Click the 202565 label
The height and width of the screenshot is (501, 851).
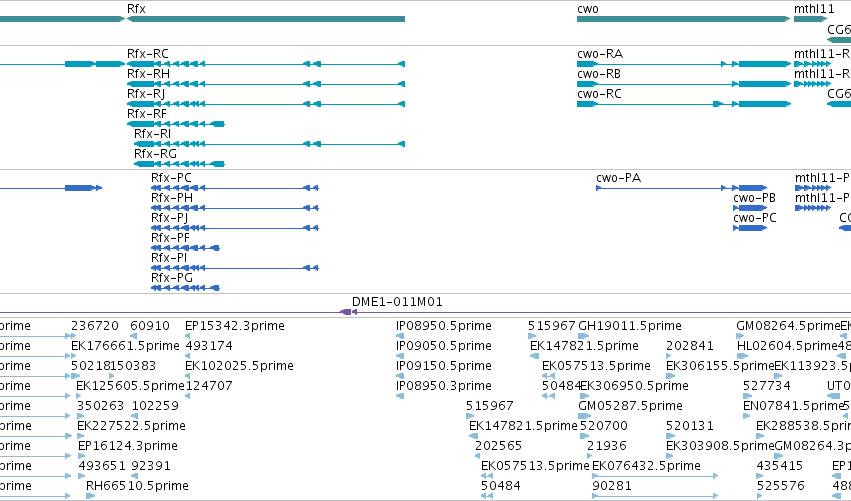tap(498, 446)
